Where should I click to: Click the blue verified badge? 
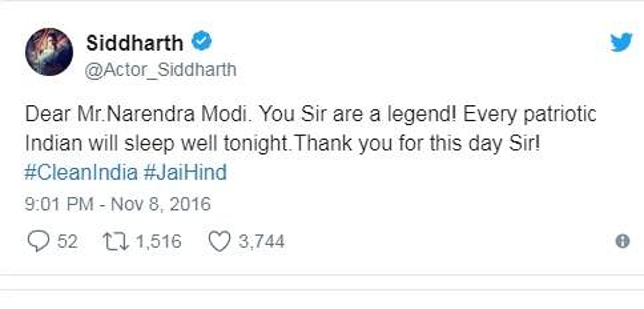(x=202, y=42)
